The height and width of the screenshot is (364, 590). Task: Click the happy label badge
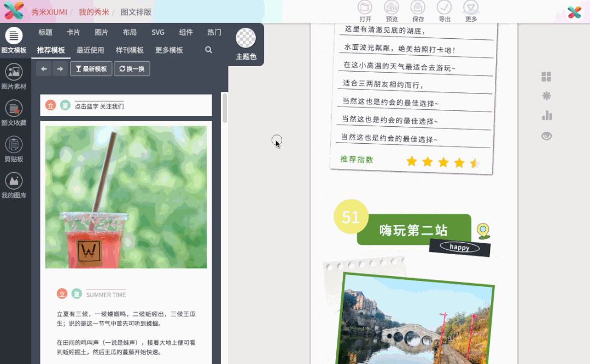(x=459, y=248)
